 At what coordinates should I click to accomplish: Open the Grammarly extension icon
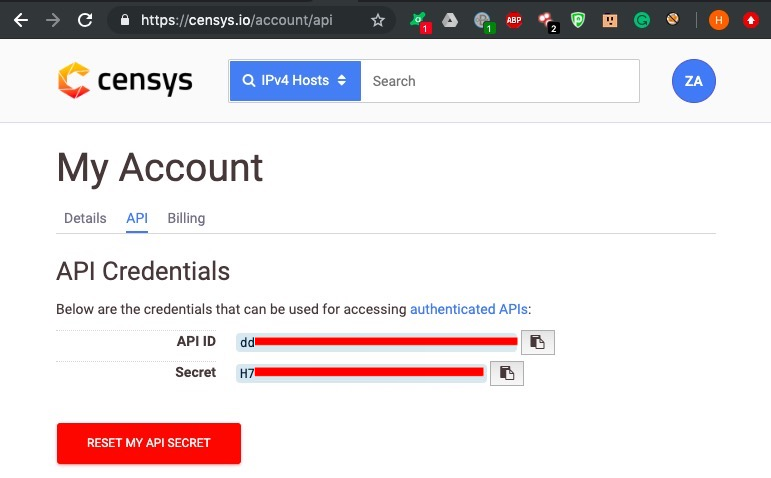tap(642, 20)
